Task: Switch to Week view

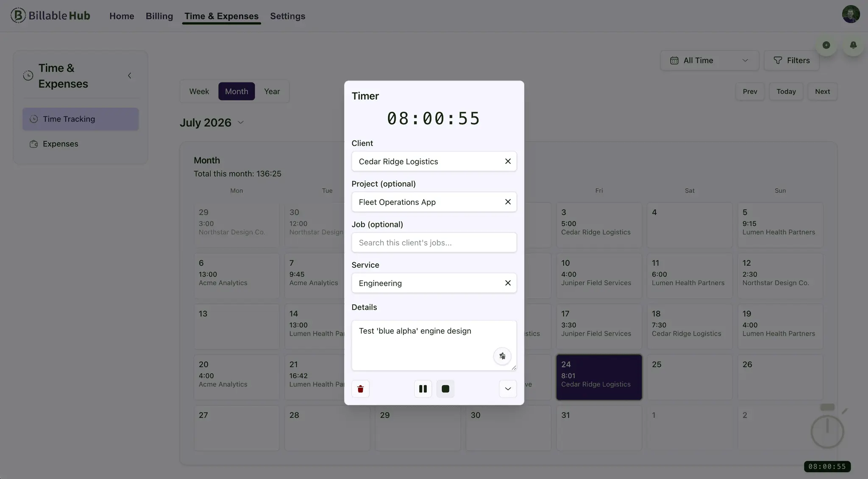Action: (x=199, y=91)
